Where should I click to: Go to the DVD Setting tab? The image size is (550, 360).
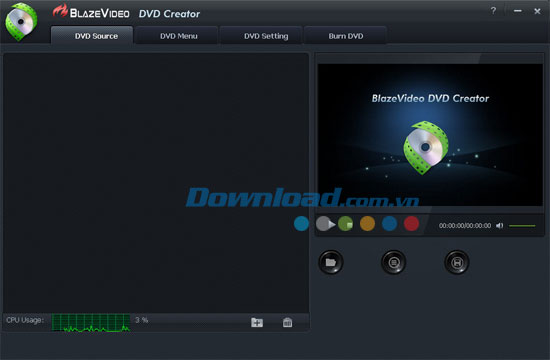coord(261,35)
